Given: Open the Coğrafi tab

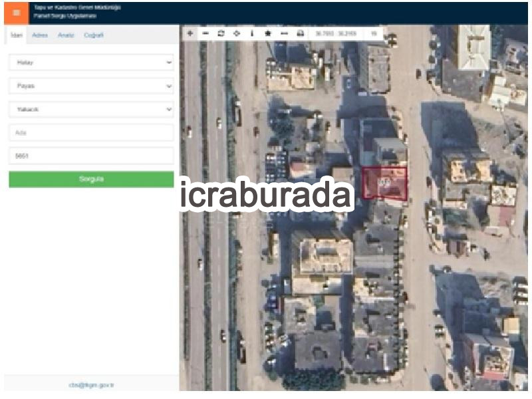Looking at the screenshot, I should (x=94, y=35).
